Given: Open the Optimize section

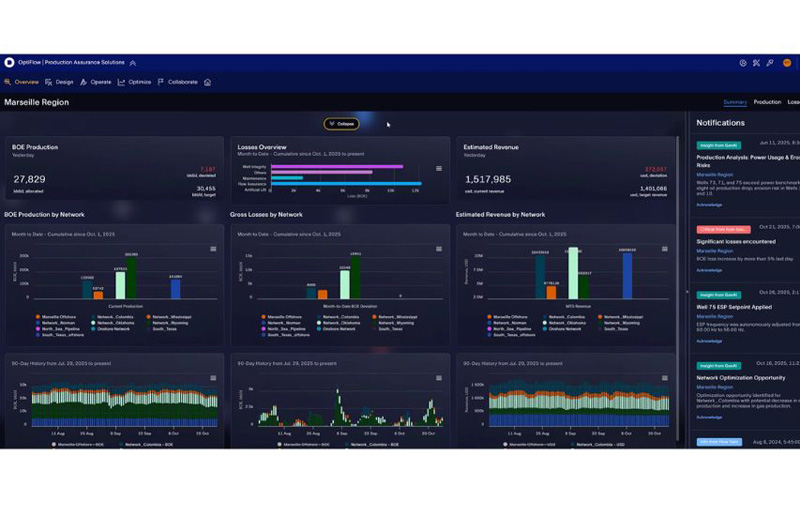Looking at the screenshot, I should 135,82.
